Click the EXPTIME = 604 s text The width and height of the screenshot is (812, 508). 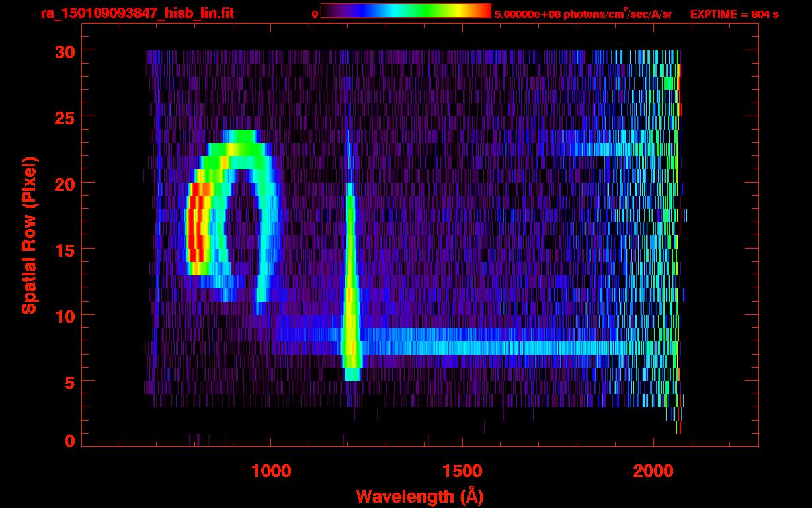tap(734, 14)
